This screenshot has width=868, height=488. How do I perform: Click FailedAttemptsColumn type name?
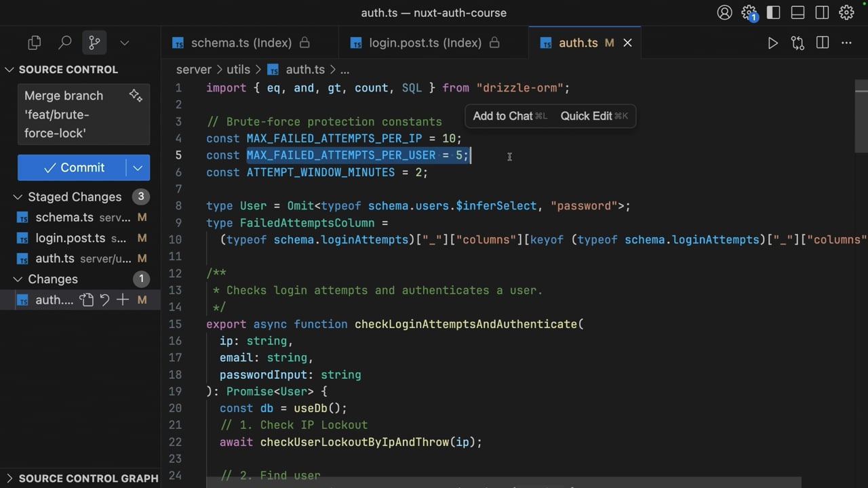tap(307, 223)
